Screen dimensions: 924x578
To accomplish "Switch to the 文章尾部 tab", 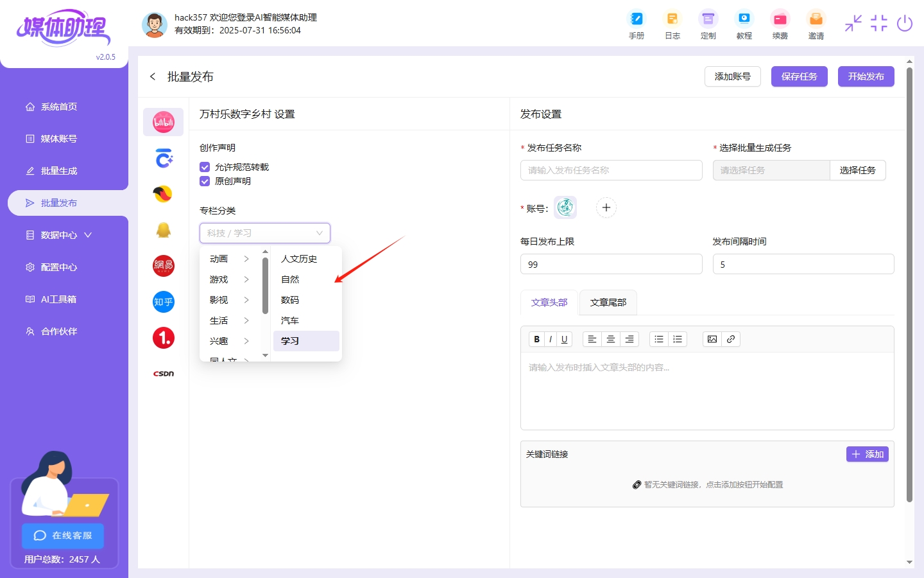I will 608,302.
